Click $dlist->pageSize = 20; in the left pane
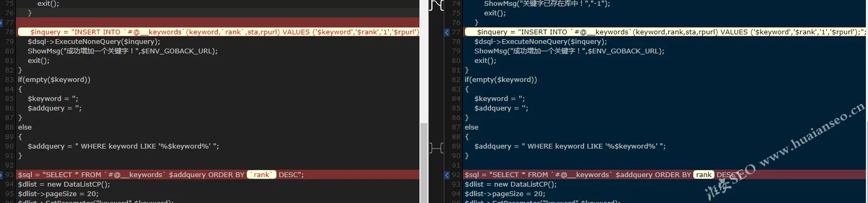 pos(58,194)
